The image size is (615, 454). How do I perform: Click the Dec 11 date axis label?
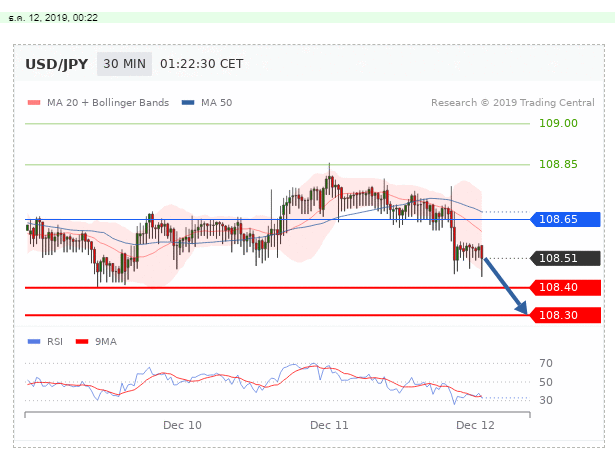(329, 425)
